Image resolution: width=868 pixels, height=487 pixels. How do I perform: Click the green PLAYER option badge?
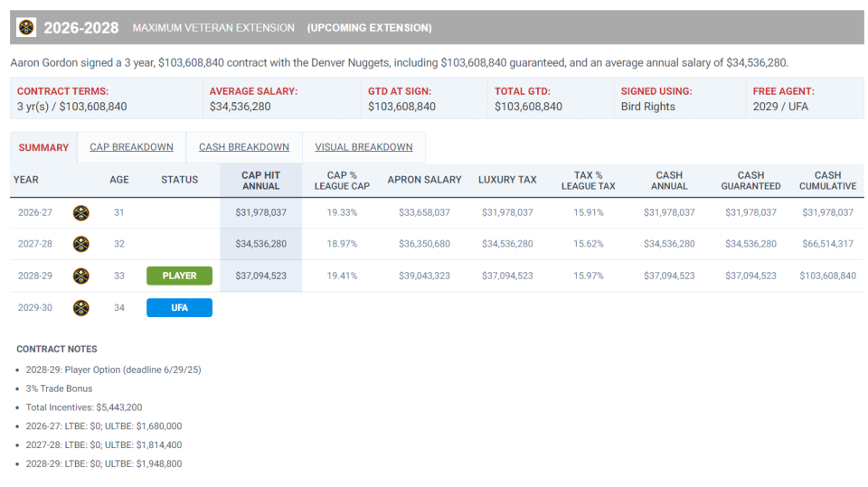(179, 276)
